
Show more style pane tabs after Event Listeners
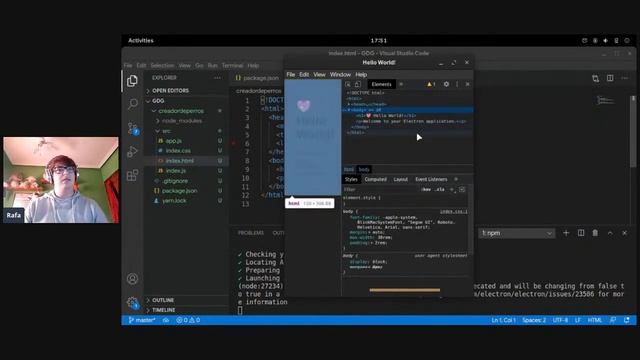point(456,179)
